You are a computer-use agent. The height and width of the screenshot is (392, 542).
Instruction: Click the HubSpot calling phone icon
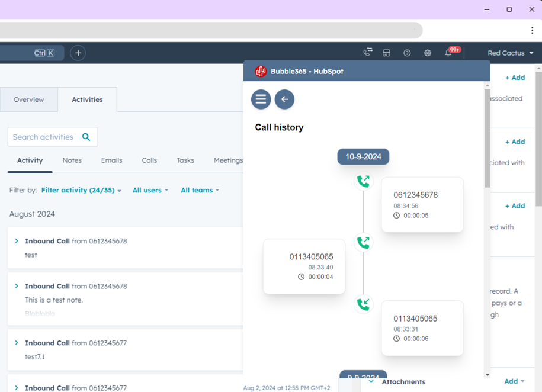click(367, 53)
